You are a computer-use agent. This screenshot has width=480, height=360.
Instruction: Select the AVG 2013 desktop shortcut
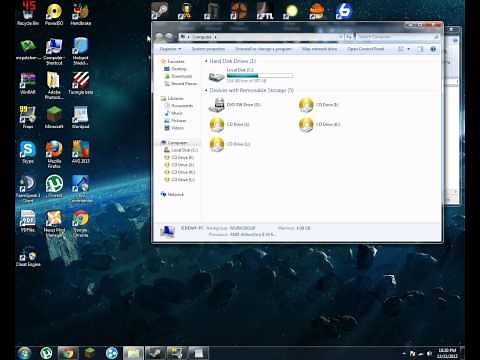point(81,152)
